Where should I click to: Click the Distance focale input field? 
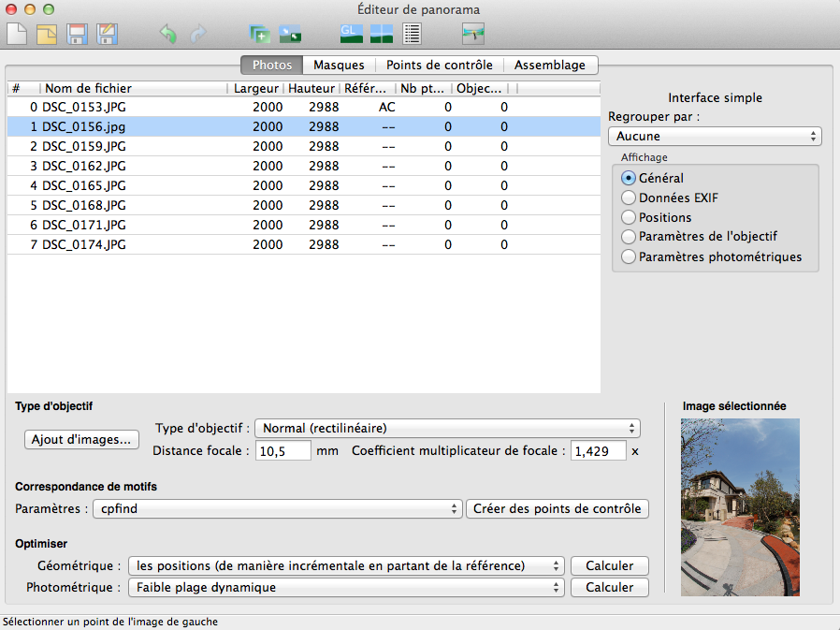pos(282,450)
